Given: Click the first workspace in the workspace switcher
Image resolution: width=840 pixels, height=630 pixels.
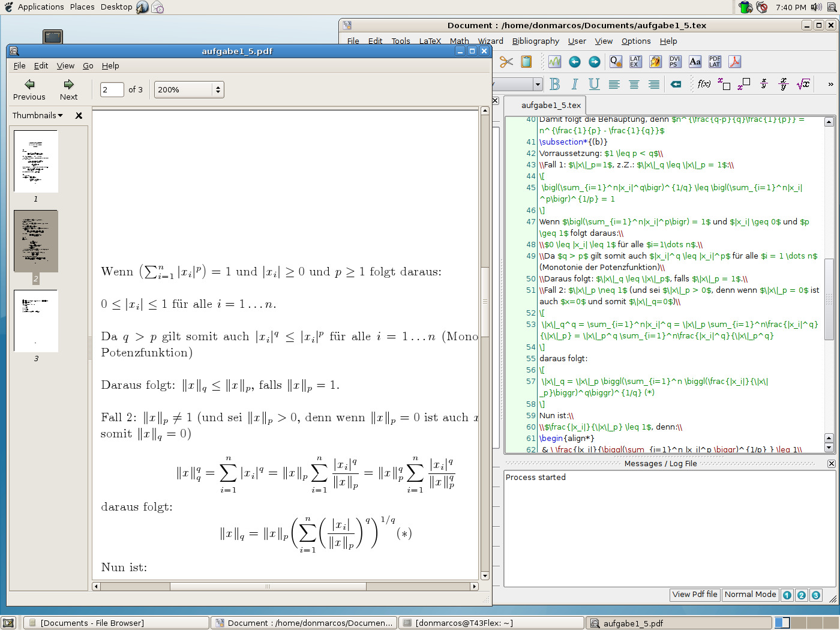Looking at the screenshot, I should [782, 623].
